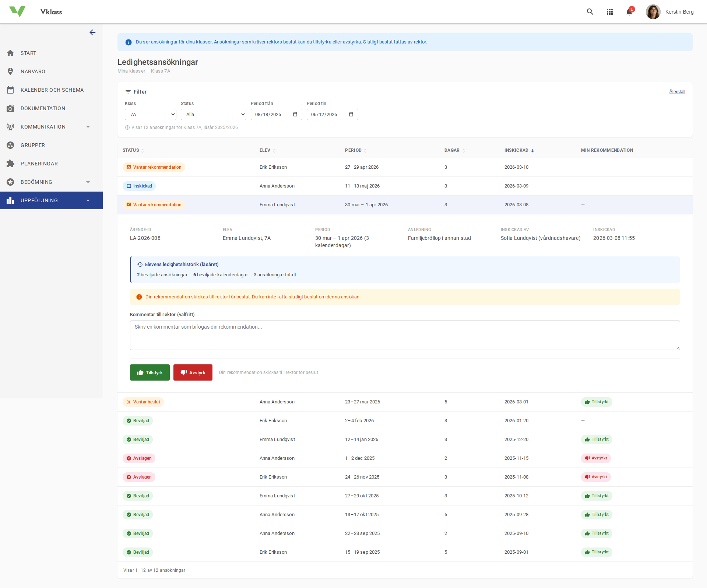This screenshot has height=588, width=707.
Task: Open the notifications bell
Action: click(629, 12)
